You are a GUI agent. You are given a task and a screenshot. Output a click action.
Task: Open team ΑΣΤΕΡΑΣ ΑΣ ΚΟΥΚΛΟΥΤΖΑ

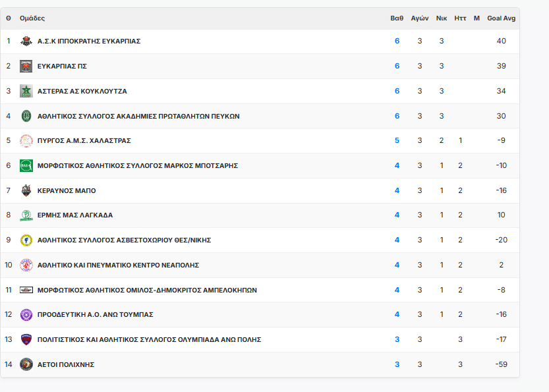[x=82, y=91]
